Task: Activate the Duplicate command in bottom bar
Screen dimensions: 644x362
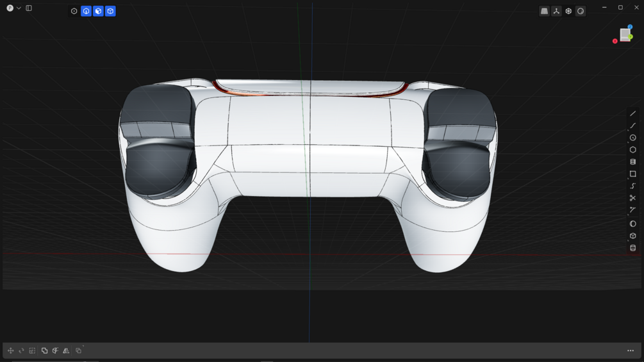Action: (x=44, y=350)
